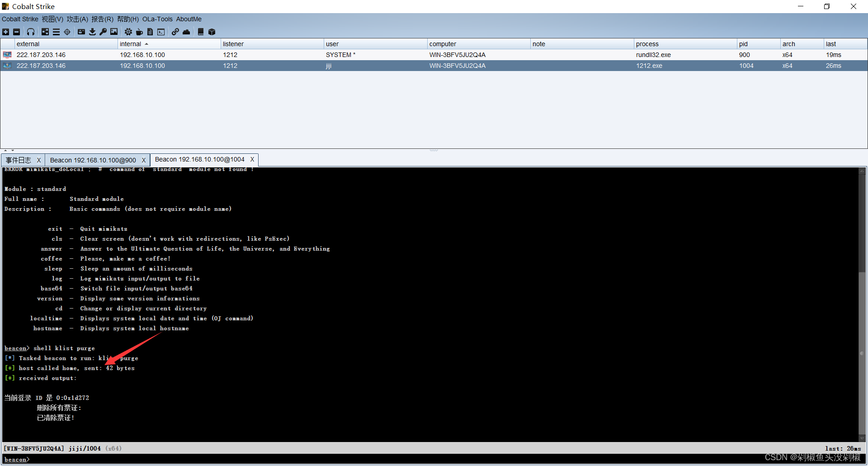This screenshot has height=466, width=868.
Task: Select the SYSTEM * beacon session row
Action: pyautogui.click(x=434, y=55)
